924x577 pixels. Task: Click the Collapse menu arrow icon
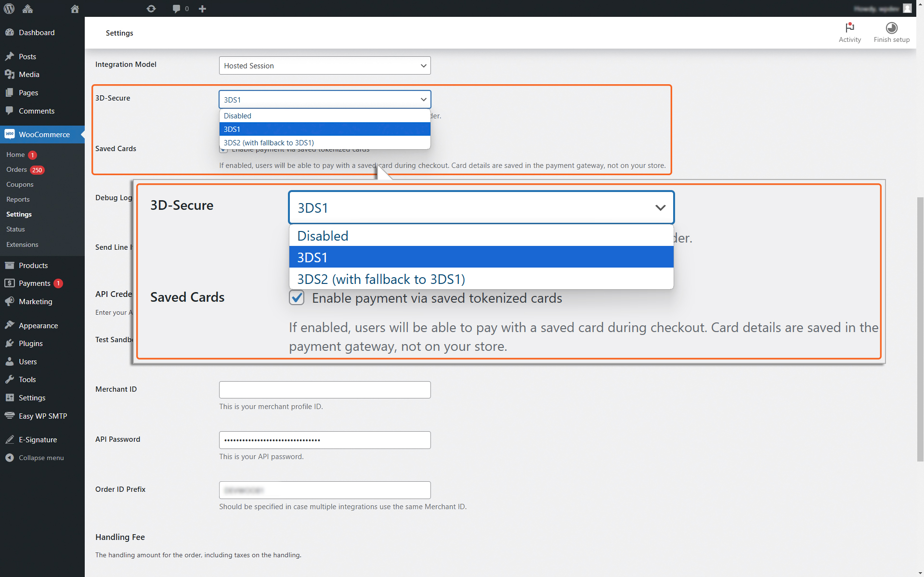click(10, 458)
